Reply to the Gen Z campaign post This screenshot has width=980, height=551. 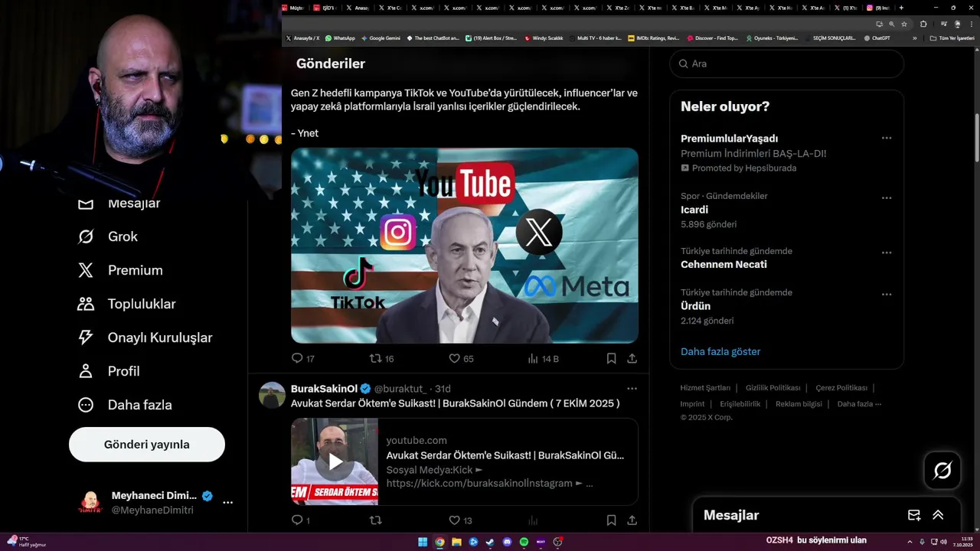[303, 358]
